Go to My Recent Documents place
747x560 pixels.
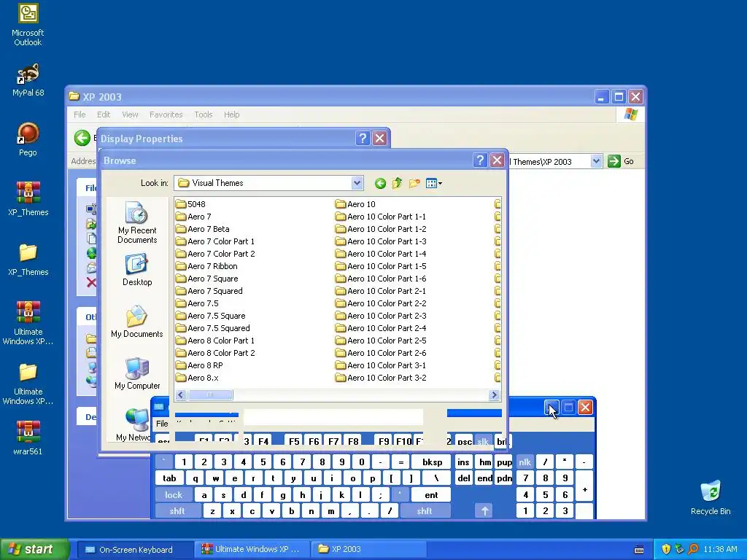coord(137,222)
